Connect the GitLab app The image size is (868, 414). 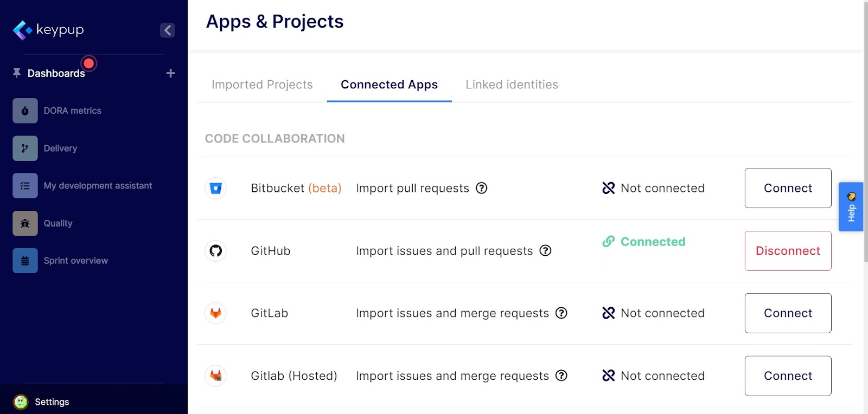point(788,313)
